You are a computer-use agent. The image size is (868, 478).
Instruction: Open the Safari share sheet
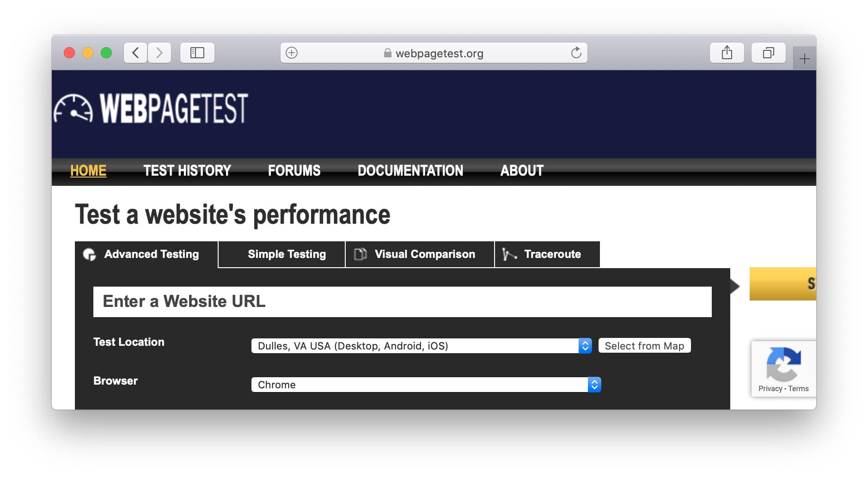click(727, 52)
